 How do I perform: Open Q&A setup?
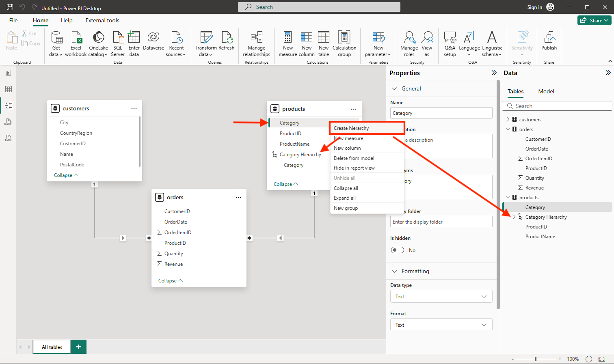450,44
